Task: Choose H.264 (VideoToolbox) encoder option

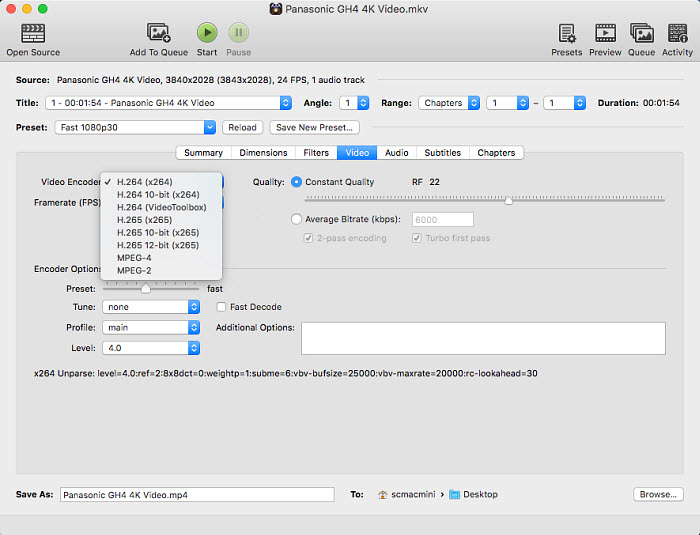Action: pyautogui.click(x=161, y=207)
